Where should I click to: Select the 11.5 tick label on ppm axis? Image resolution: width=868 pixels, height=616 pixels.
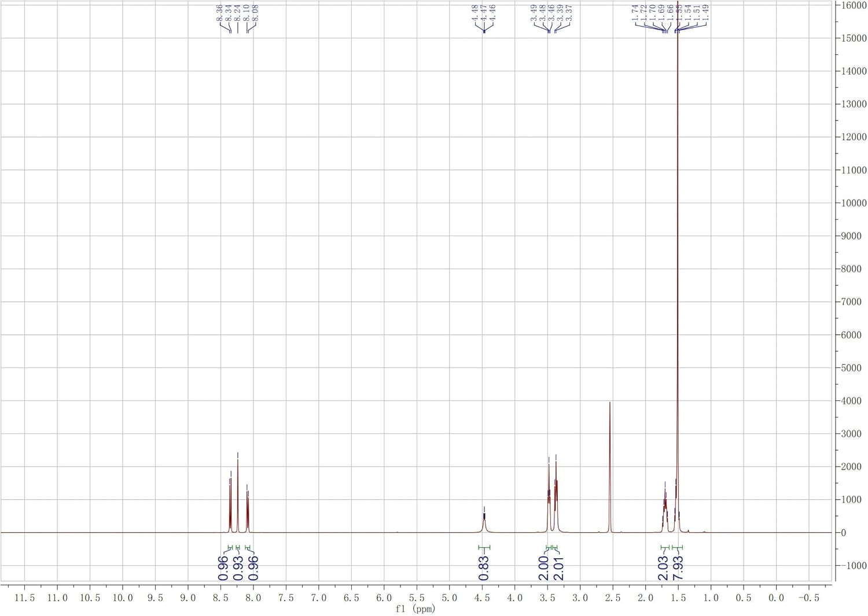click(x=24, y=598)
